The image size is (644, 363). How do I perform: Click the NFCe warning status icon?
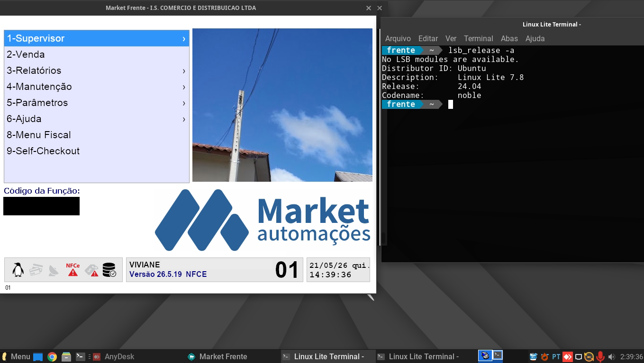[73, 270]
